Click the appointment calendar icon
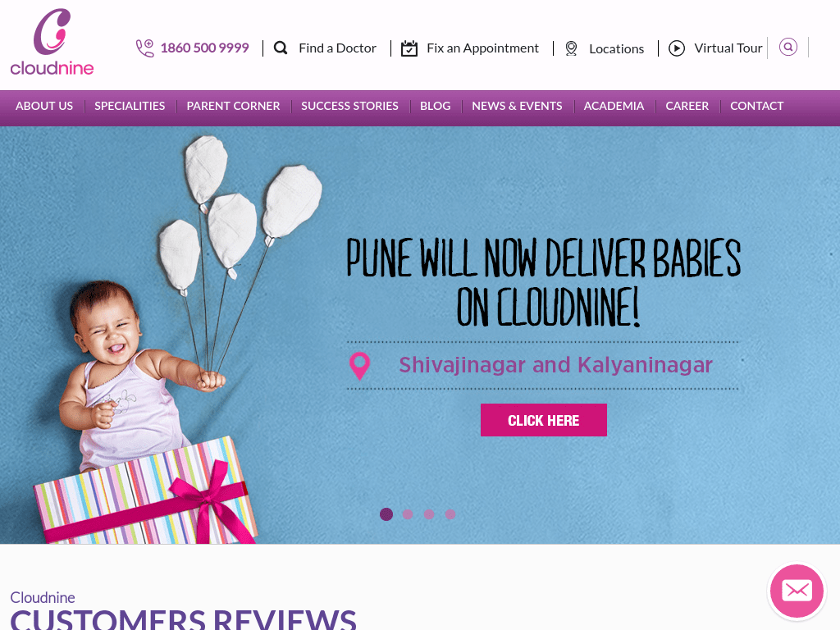This screenshot has width=840, height=630. tap(409, 48)
